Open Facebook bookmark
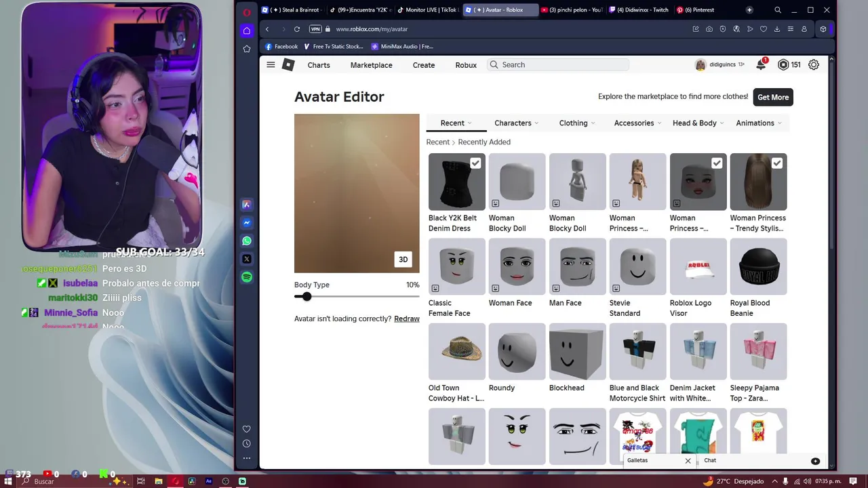This screenshot has width=868, height=488. click(281, 47)
